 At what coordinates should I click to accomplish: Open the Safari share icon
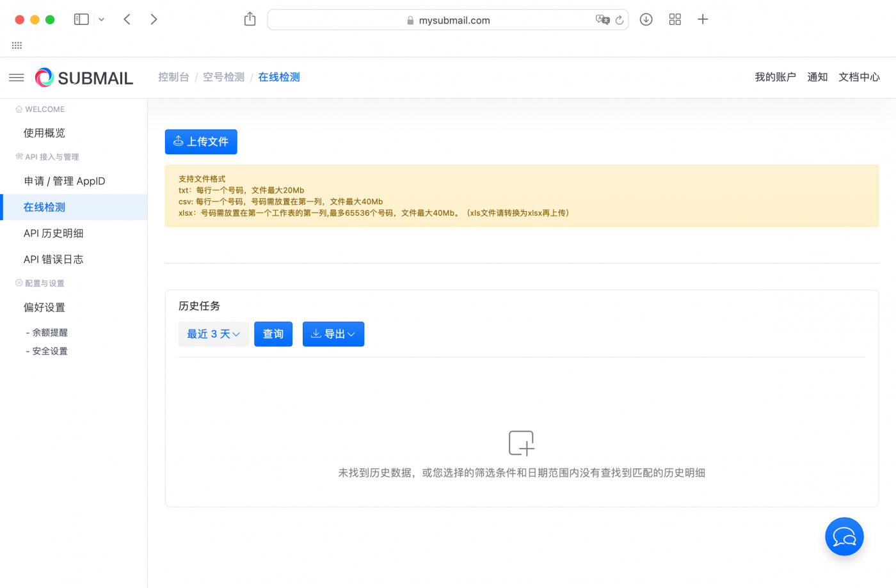(x=250, y=19)
